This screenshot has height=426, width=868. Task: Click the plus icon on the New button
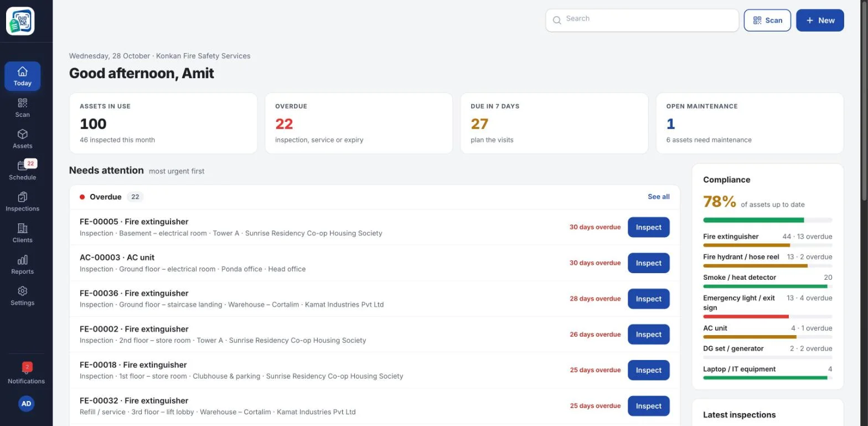810,20
